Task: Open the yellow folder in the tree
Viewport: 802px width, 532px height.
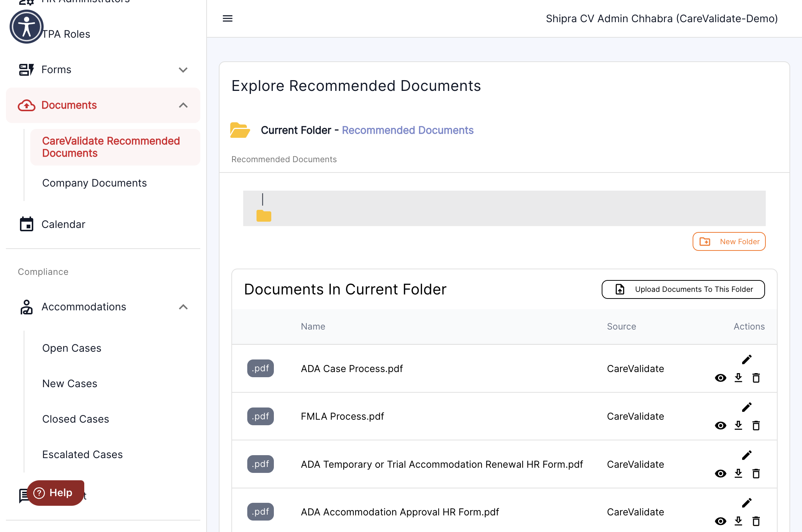Action: click(x=264, y=216)
